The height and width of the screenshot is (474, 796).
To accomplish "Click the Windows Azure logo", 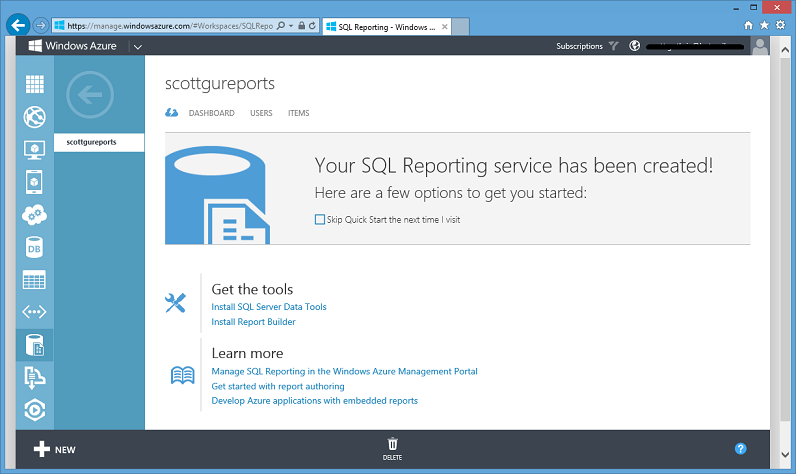I will click(x=73, y=46).
